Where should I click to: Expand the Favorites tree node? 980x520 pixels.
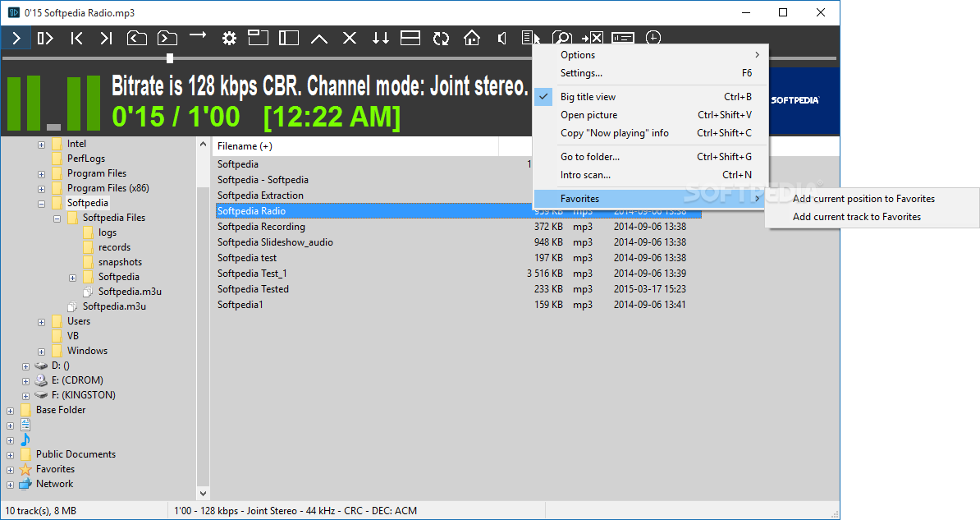[10, 470]
